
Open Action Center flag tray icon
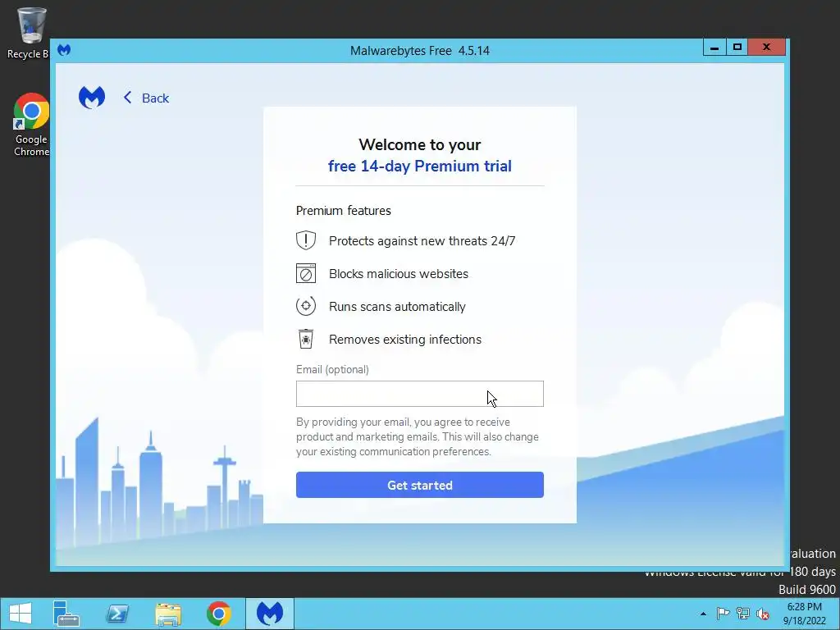tap(723, 614)
